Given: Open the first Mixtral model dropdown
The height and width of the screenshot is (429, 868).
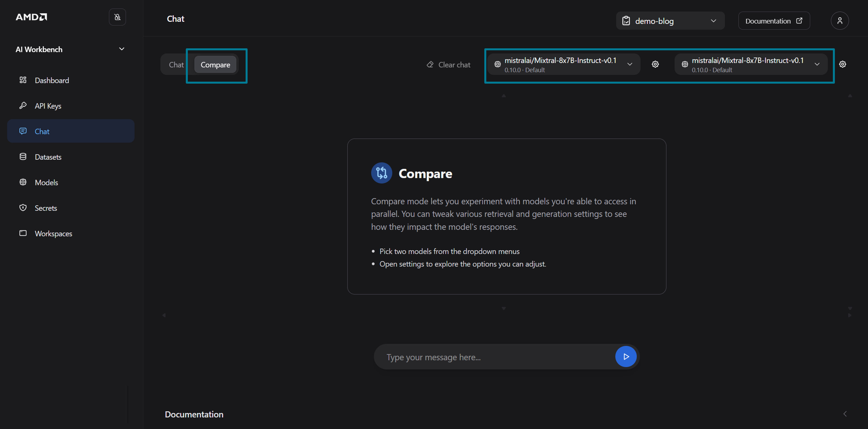Looking at the screenshot, I should pyautogui.click(x=563, y=64).
